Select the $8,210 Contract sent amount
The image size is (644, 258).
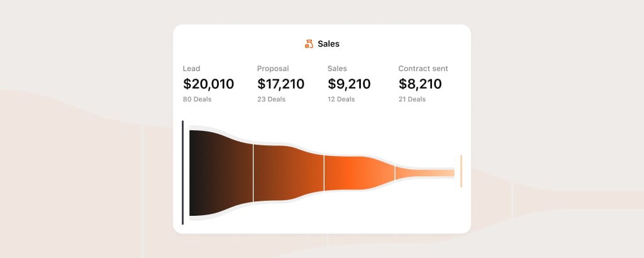tap(420, 84)
